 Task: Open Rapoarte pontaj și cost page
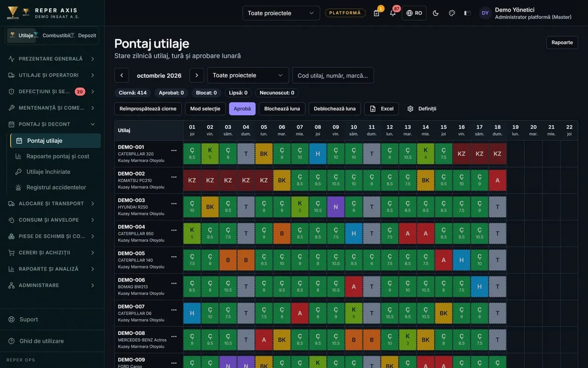[x=56, y=156]
